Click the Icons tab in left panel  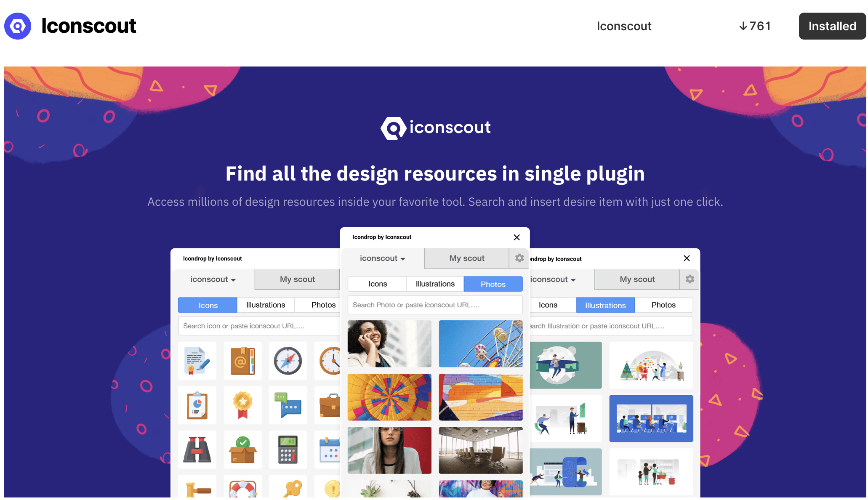208,305
